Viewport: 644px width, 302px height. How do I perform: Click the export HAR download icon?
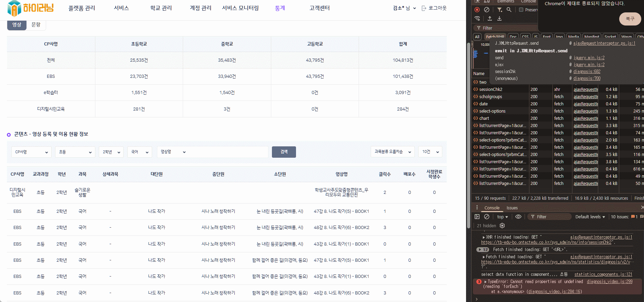point(499,19)
